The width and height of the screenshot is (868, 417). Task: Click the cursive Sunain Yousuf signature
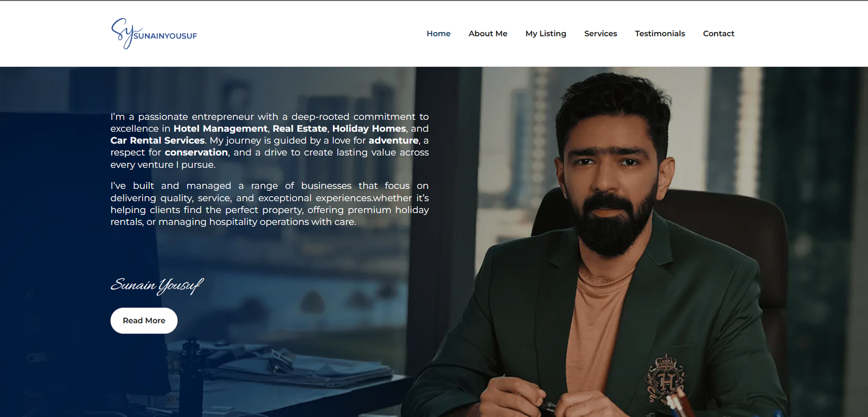coord(156,285)
